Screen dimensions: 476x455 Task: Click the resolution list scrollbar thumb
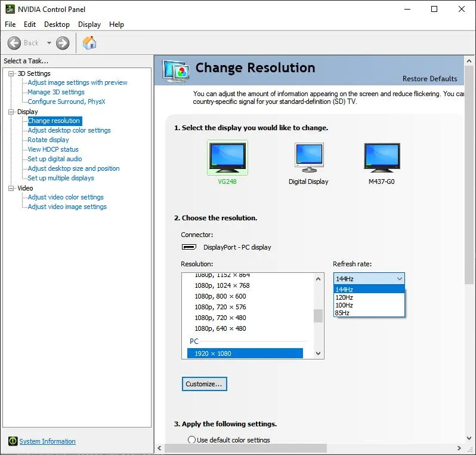pos(318,316)
